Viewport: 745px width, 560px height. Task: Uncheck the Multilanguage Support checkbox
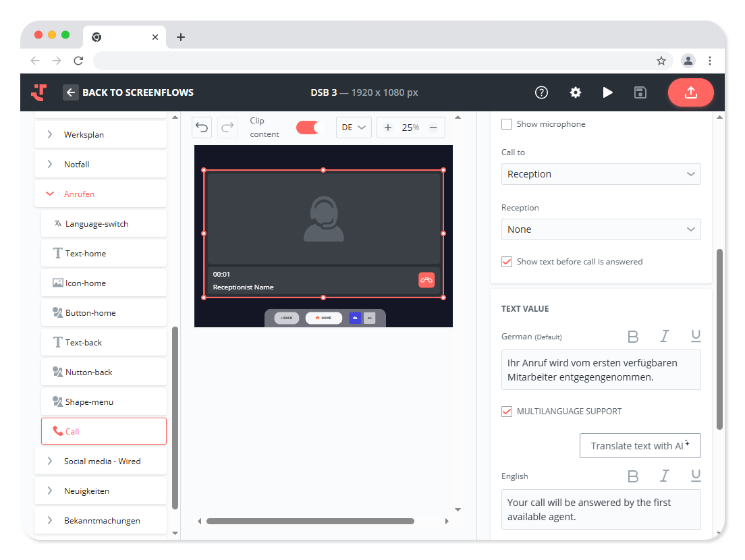click(507, 412)
